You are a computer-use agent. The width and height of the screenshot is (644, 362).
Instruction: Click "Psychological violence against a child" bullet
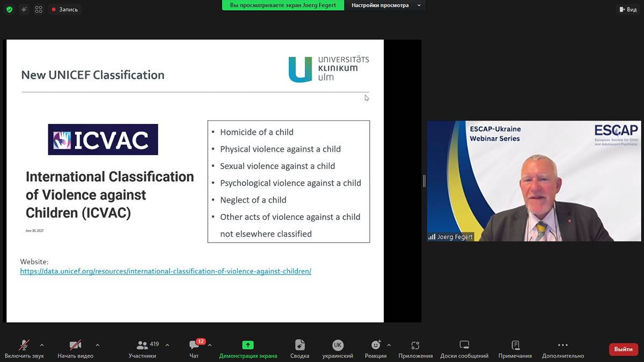pyautogui.click(x=290, y=183)
